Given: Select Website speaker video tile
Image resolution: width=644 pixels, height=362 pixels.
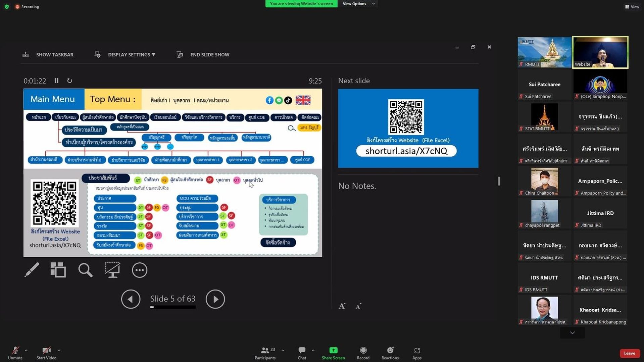Looking at the screenshot, I should click(600, 52).
